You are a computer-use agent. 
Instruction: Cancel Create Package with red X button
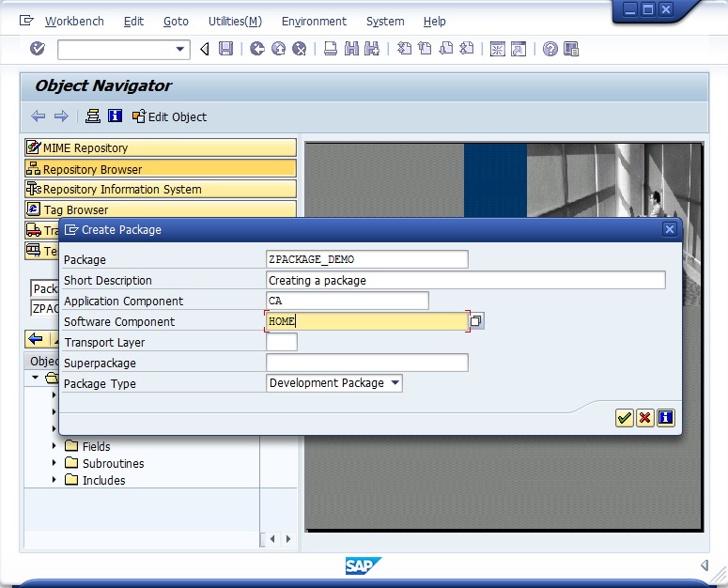(x=644, y=418)
